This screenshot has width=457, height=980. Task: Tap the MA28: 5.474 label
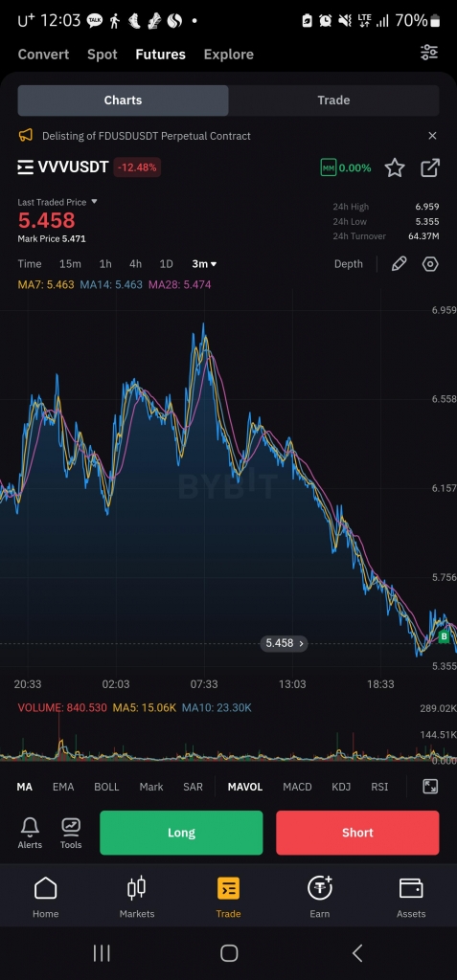180,284
